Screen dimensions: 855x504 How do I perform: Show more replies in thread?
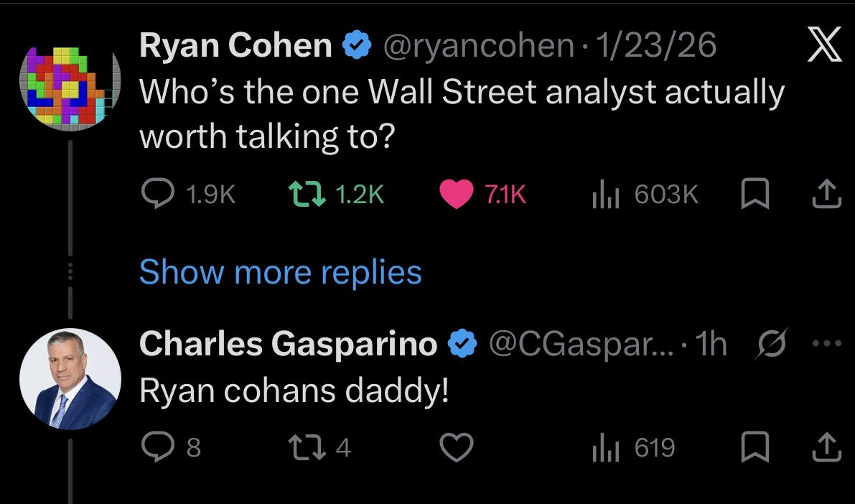[280, 272]
